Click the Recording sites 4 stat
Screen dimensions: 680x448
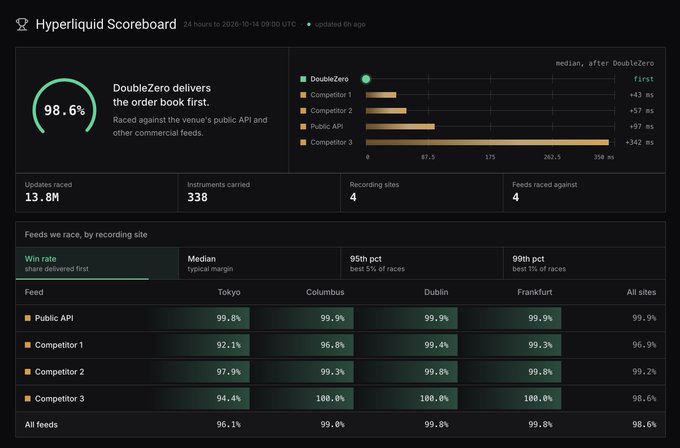[422, 193]
